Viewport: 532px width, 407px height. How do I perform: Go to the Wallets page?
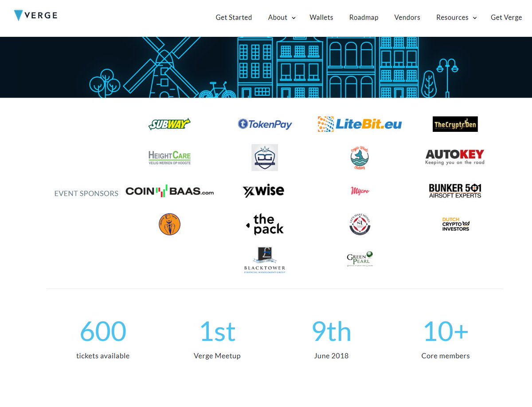[x=321, y=17]
